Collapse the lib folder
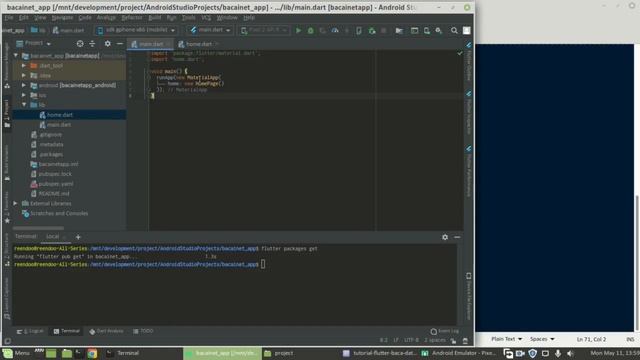The height and width of the screenshot is (360, 640). [24, 105]
